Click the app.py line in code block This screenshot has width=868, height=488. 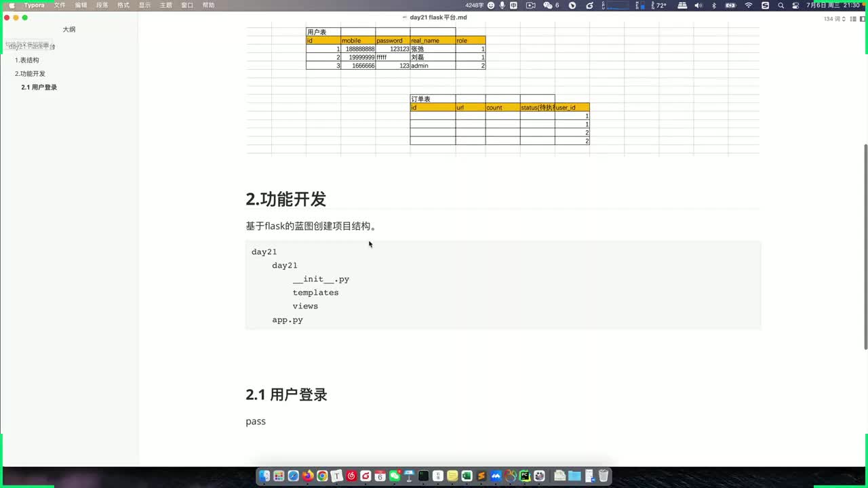[x=288, y=320]
